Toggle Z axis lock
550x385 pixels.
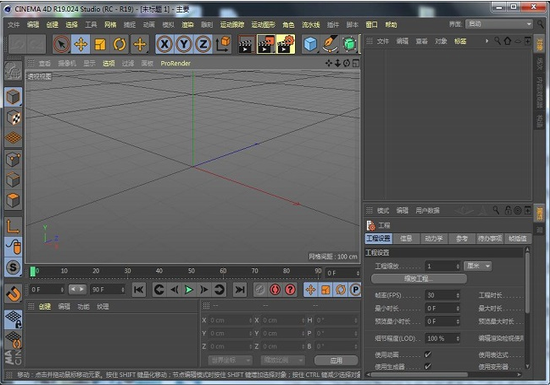coord(203,45)
